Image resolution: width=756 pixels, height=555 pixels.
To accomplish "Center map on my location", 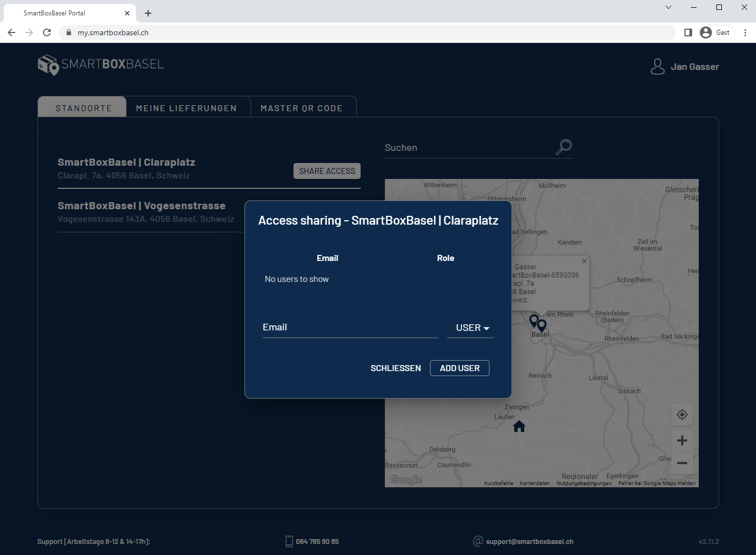I will pos(682,415).
